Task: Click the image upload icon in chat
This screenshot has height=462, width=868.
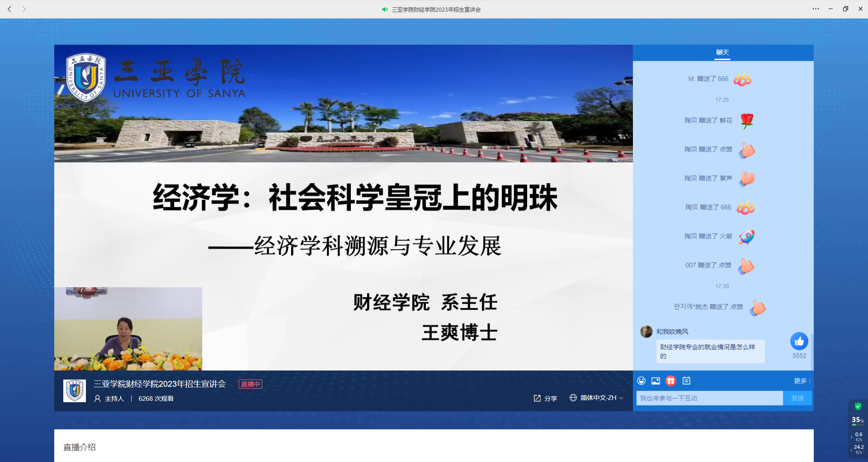Action: pos(656,381)
